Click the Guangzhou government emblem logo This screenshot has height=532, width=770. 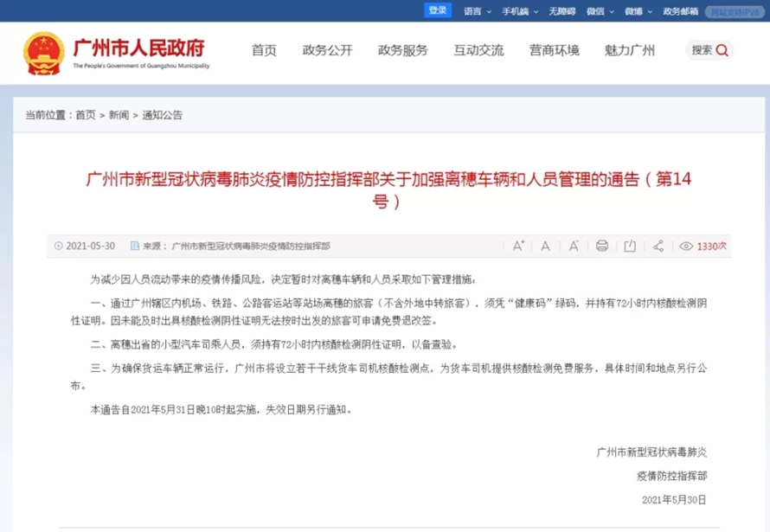43,52
